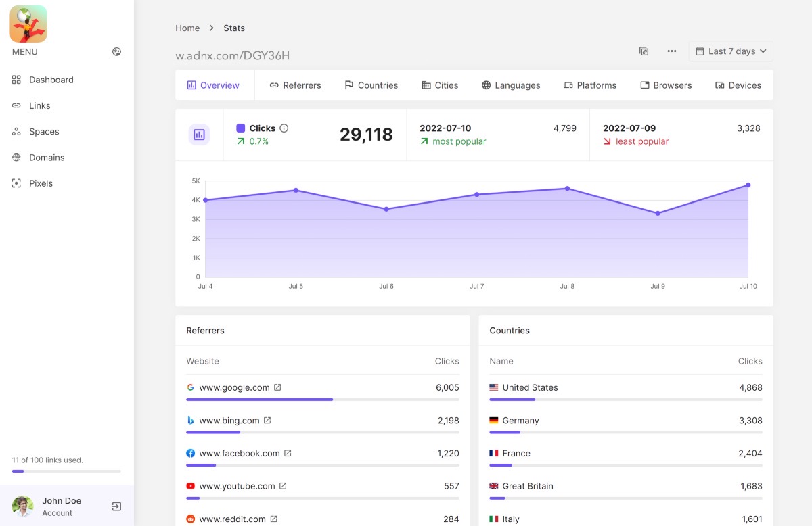Open the three-dots more options menu
This screenshot has height=526, width=812.
[672, 51]
